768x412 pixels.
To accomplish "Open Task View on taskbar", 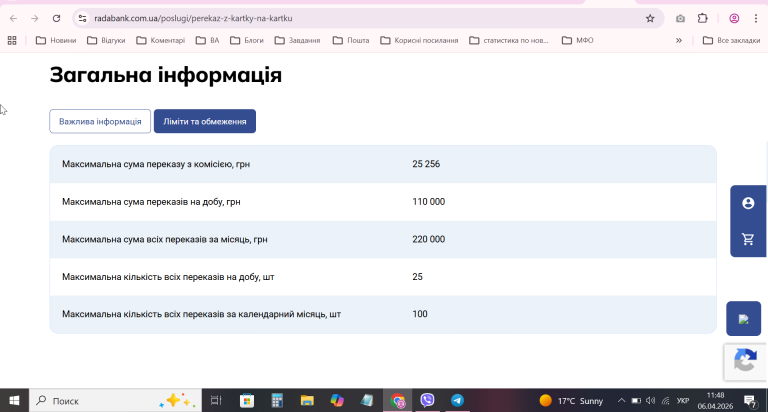I will [x=216, y=401].
